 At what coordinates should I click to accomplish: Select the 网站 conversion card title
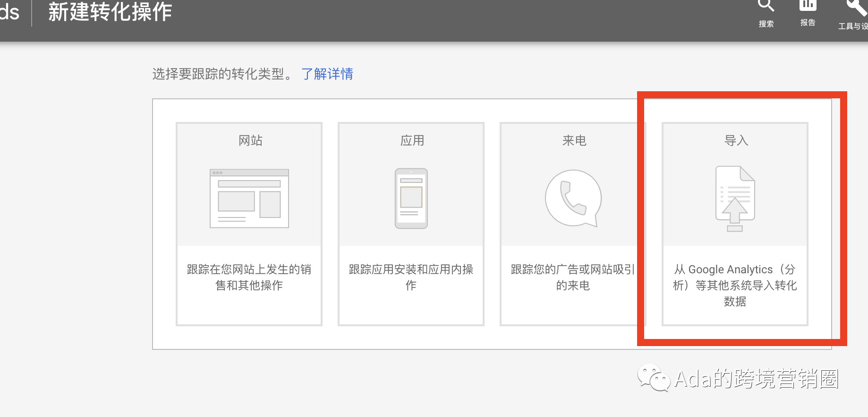(x=250, y=140)
